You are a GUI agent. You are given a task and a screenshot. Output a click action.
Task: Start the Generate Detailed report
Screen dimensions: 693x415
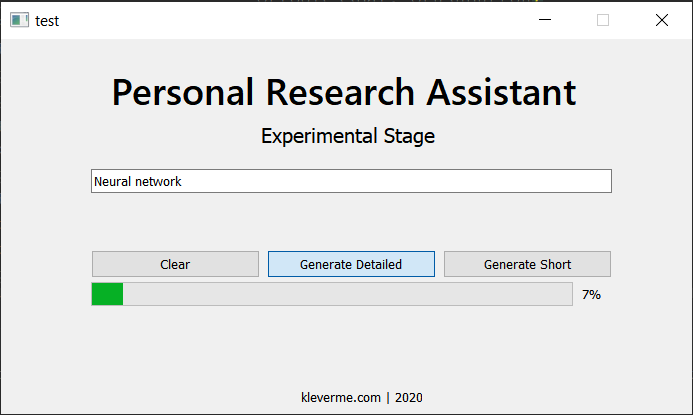pyautogui.click(x=351, y=264)
